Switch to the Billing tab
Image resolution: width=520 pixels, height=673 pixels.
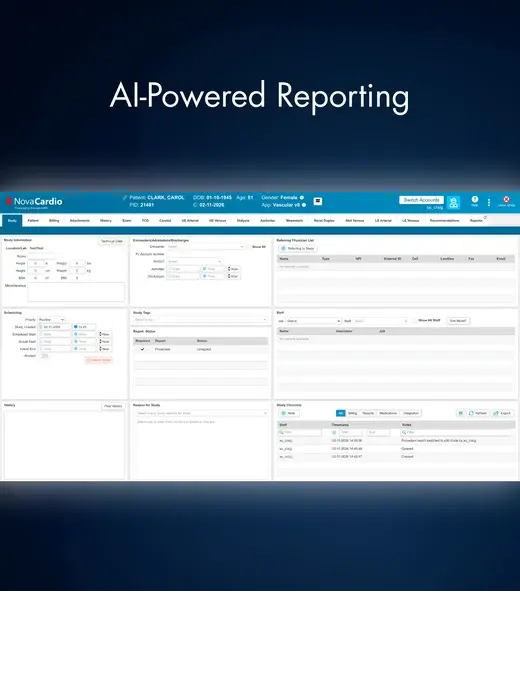tap(54, 221)
